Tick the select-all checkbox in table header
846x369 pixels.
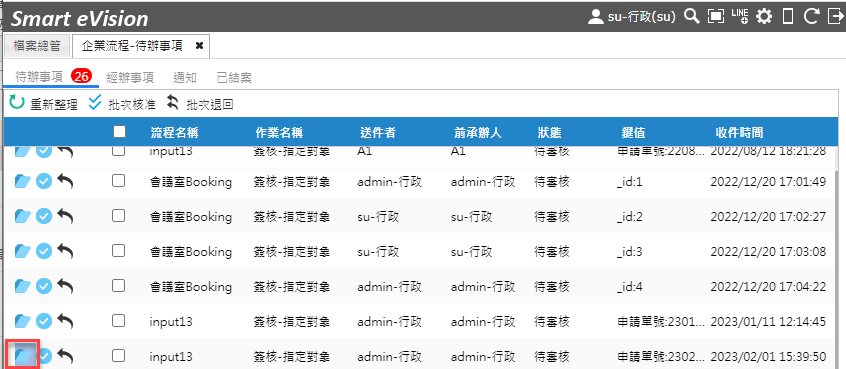119,132
